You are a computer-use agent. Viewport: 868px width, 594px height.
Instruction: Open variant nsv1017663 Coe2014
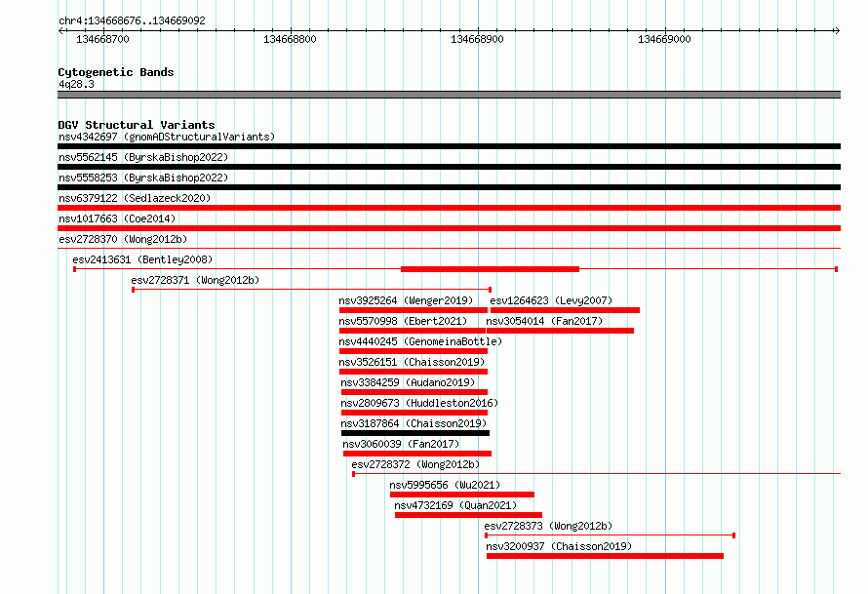point(117,218)
